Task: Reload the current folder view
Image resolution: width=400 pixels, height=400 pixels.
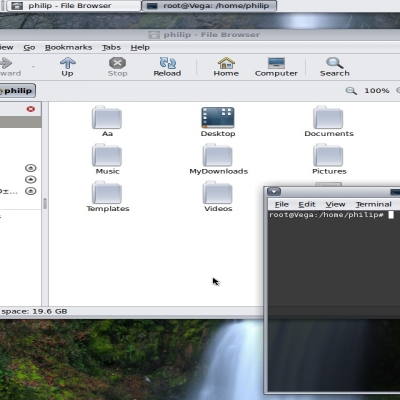Action: [167, 67]
